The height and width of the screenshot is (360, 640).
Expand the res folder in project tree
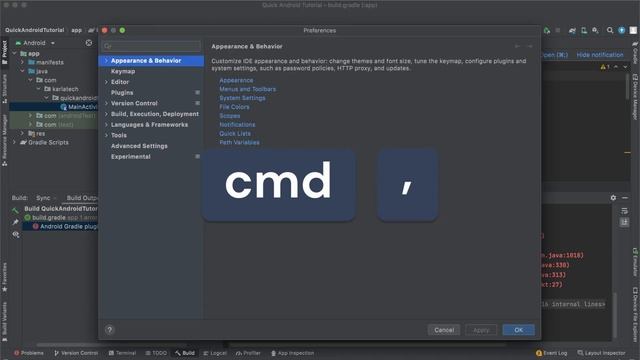click(x=22, y=133)
